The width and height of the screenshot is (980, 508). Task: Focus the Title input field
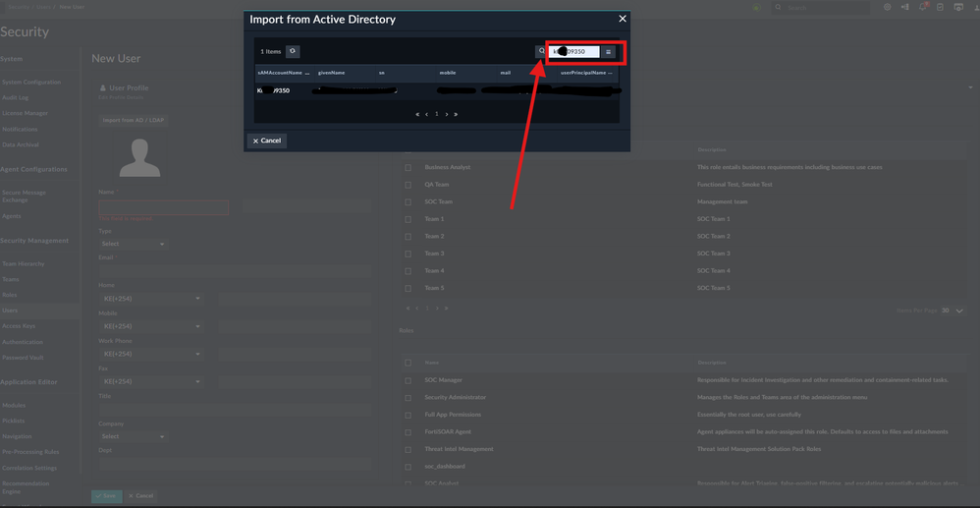(x=235, y=410)
